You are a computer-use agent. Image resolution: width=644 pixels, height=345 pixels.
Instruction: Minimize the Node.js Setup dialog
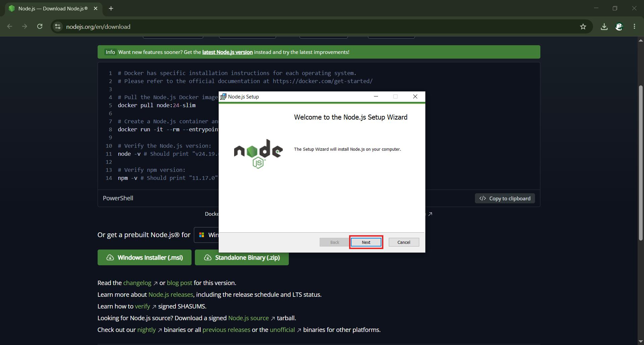(376, 96)
